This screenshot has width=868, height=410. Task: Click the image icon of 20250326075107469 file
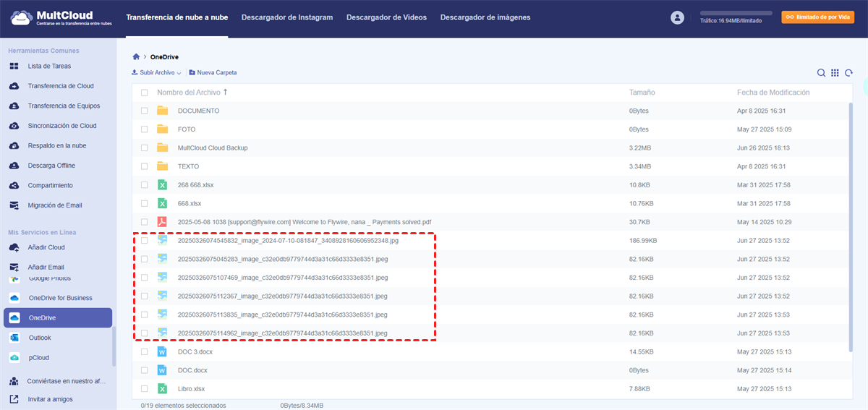(x=163, y=277)
